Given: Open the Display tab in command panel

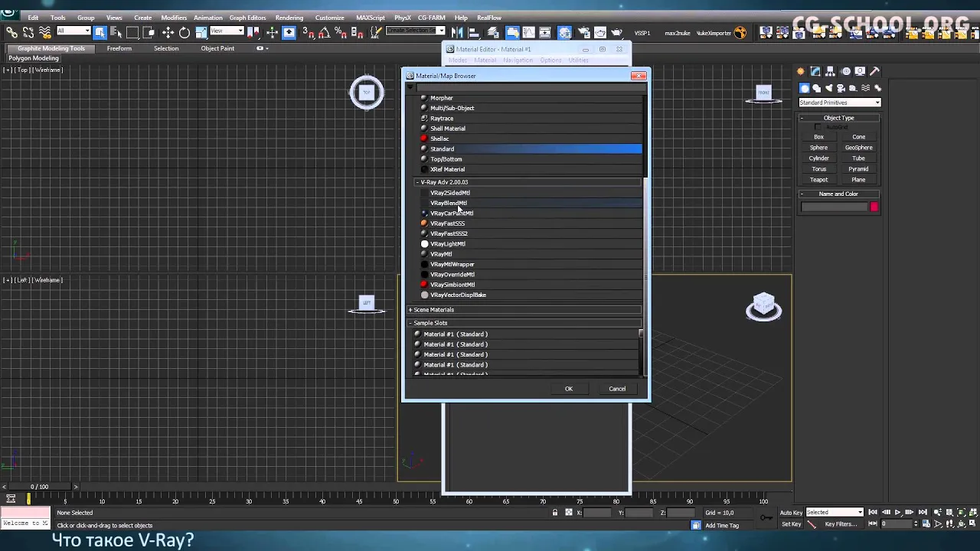Looking at the screenshot, I should coord(860,71).
